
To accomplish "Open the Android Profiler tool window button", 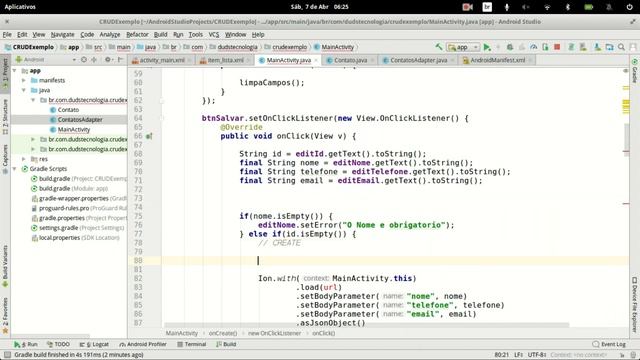I will [143, 344].
